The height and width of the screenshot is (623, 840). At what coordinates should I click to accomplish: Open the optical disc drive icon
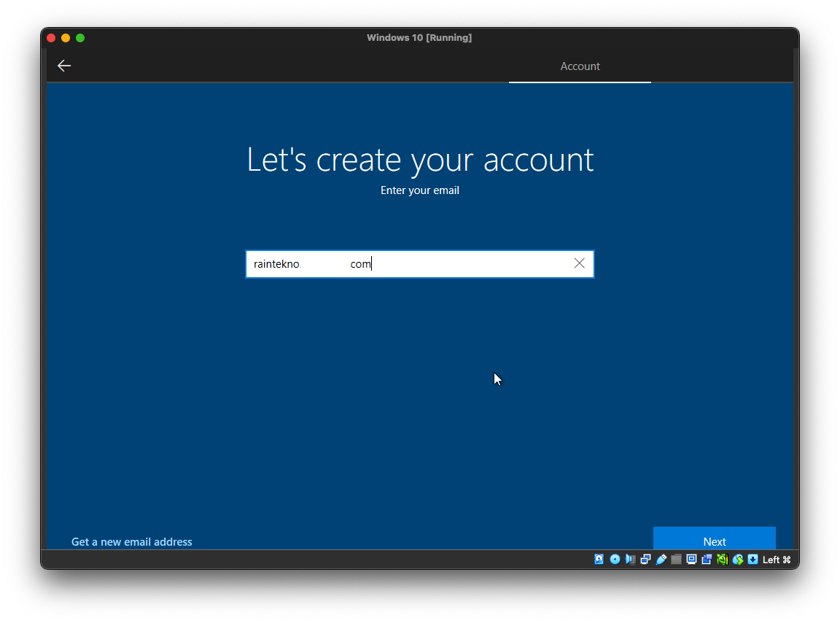[x=615, y=560]
